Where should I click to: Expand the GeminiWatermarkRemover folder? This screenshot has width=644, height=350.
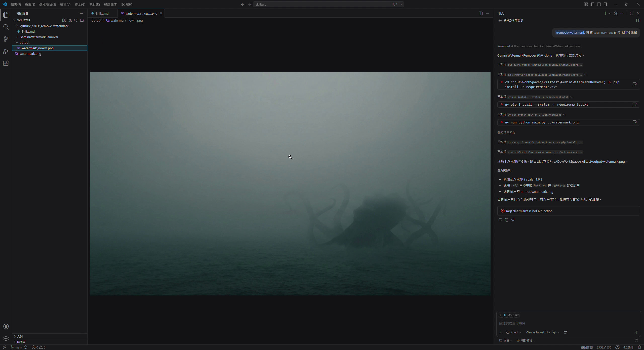coord(39,37)
